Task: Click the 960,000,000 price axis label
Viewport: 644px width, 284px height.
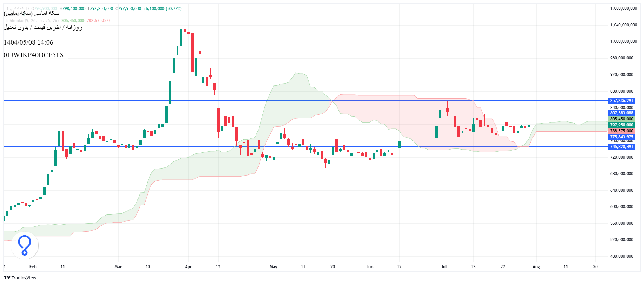Action: pos(622,58)
